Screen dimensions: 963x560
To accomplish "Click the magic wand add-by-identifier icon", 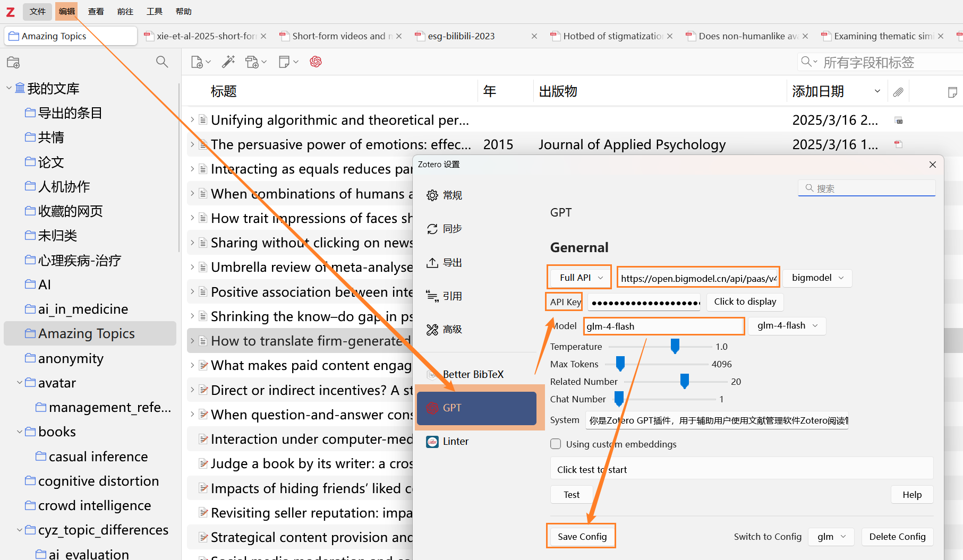I will (x=228, y=62).
